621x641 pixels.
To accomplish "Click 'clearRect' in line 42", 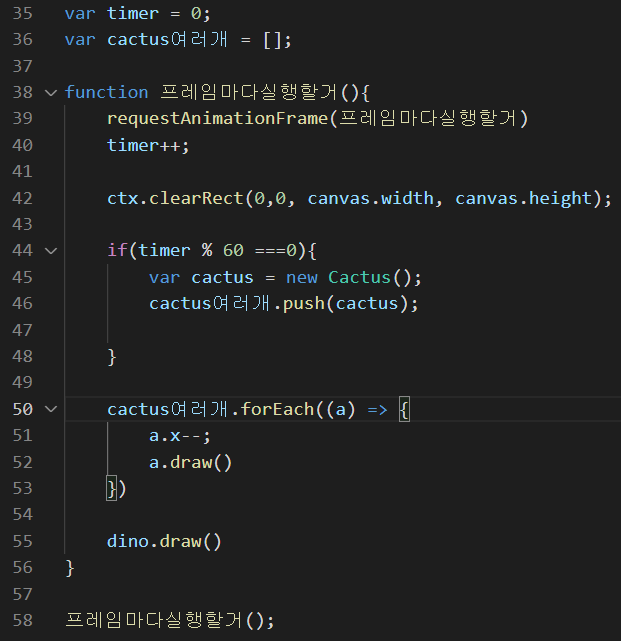I will pos(196,199).
